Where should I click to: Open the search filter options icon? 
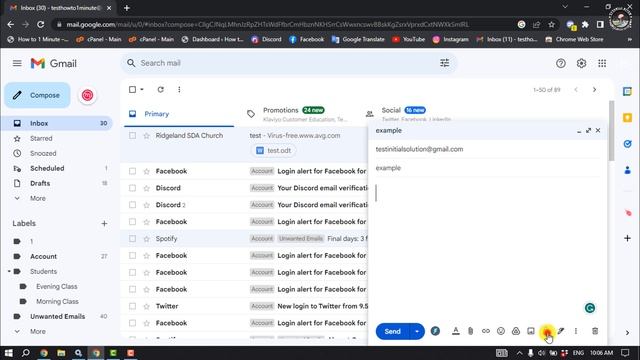tap(444, 63)
